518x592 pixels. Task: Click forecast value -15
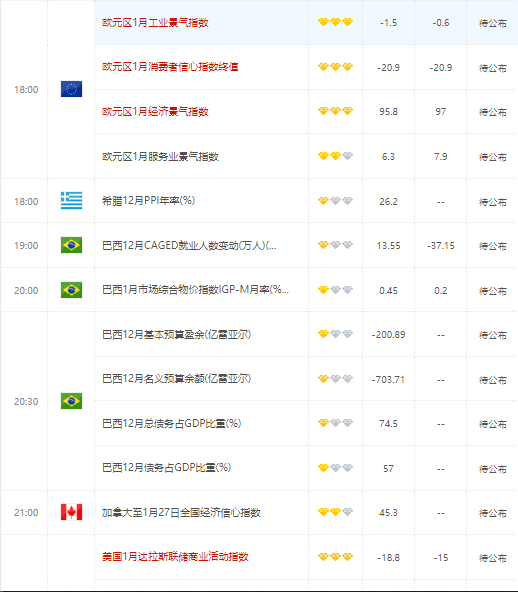pos(441,558)
